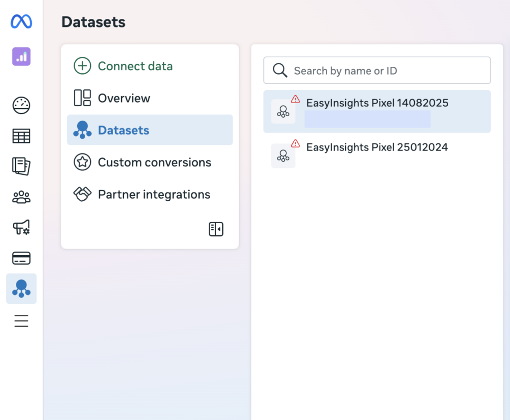Click the stacked pages icon in sidebar
This screenshot has height=420, width=510.
click(21, 166)
